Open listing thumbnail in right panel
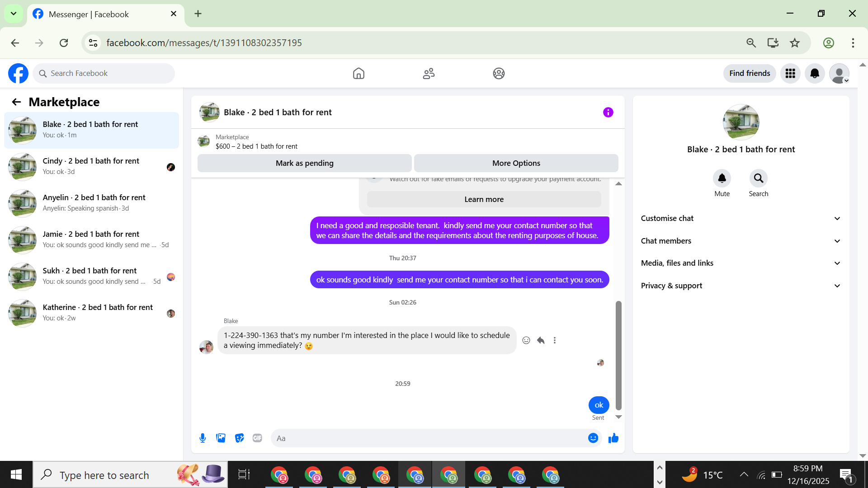The height and width of the screenshot is (488, 868). point(741,122)
